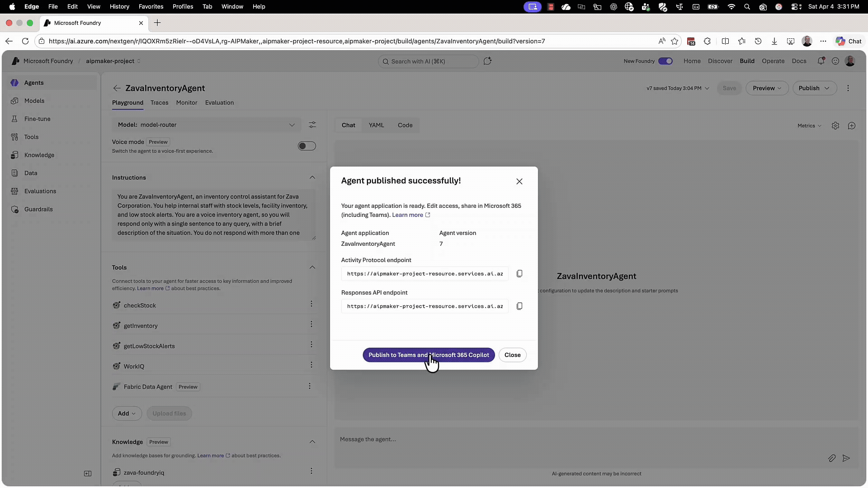This screenshot has height=488, width=868.
Task: Open Docs in Foundry navigation
Action: point(799,61)
